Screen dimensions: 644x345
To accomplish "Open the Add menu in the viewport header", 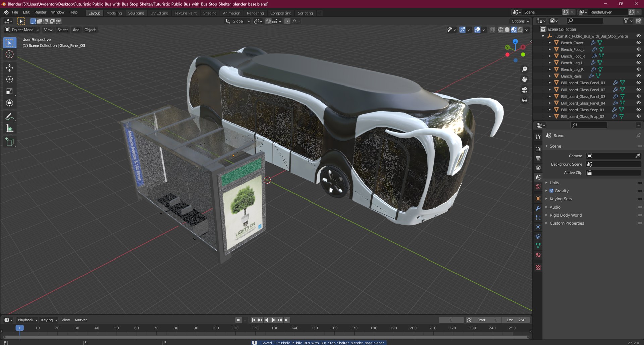I will 76,30.
